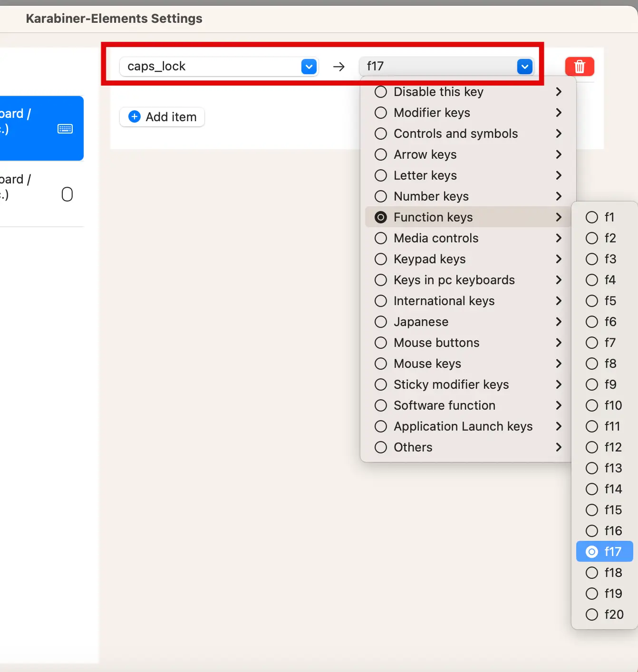The width and height of the screenshot is (638, 672).
Task: Choose f14 from the function keys list
Action: (x=604, y=489)
